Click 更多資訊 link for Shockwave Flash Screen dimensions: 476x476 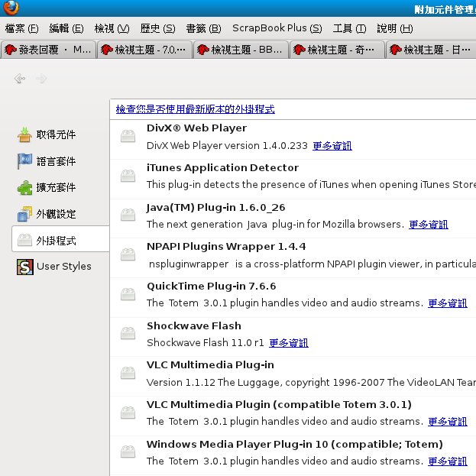pyautogui.click(x=289, y=343)
